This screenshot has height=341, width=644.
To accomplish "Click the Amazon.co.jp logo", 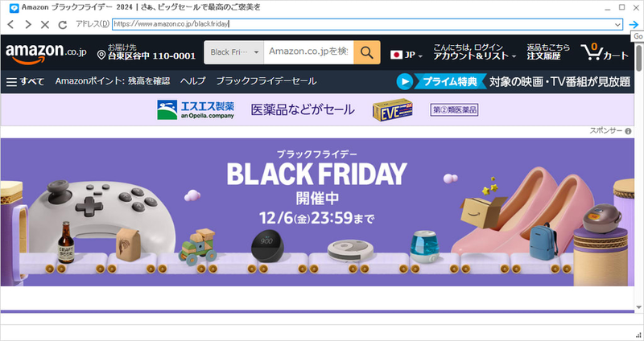I will (46, 53).
